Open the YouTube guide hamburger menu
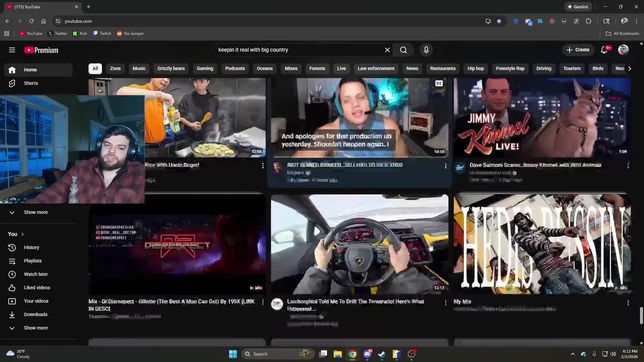The height and width of the screenshot is (362, 644). (x=12, y=50)
